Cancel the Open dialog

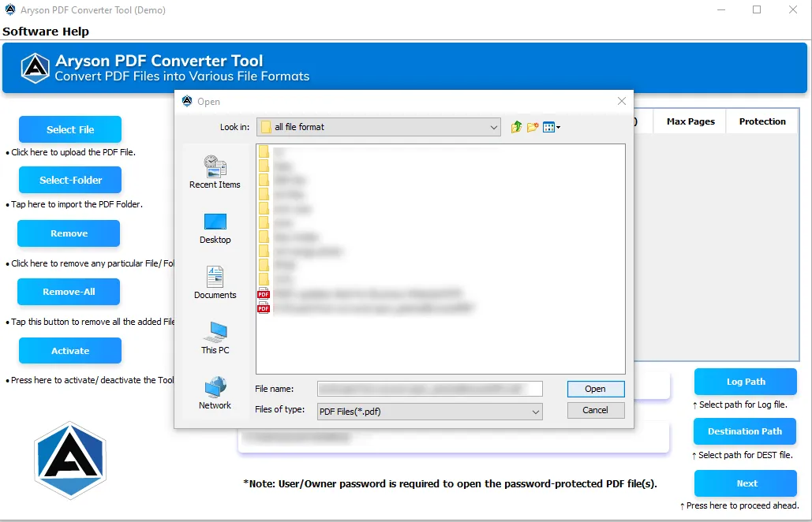(x=596, y=410)
